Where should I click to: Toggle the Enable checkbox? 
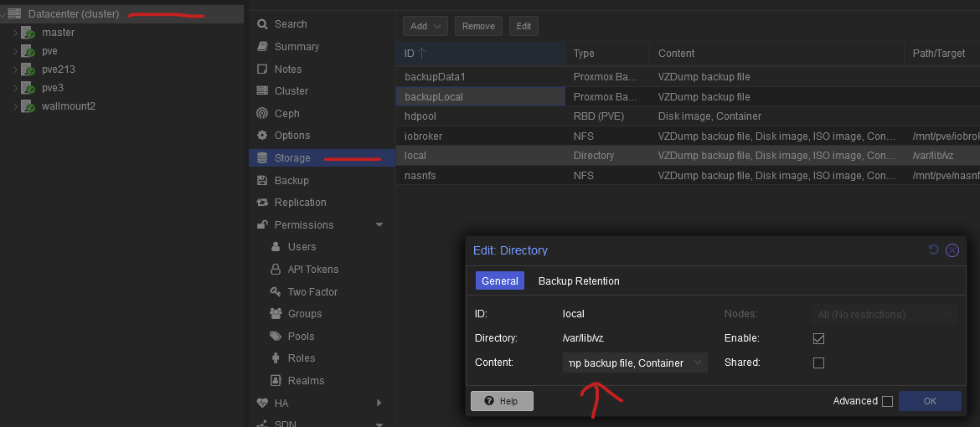pos(819,338)
